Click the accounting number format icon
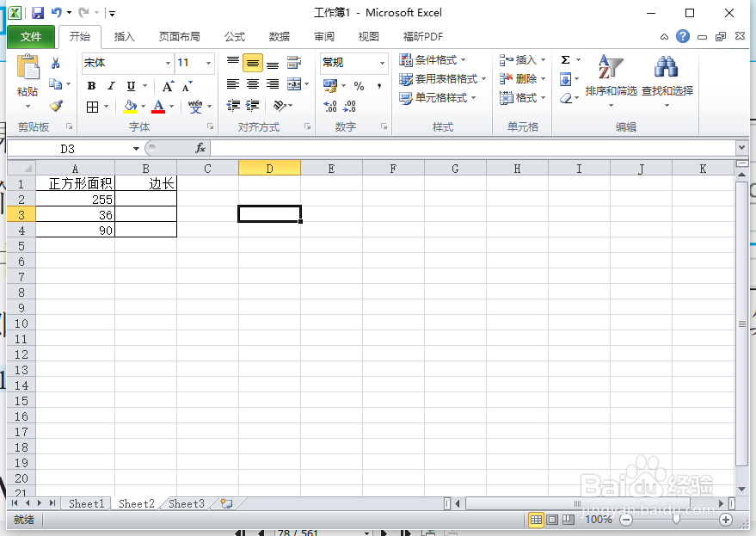Image resolution: width=756 pixels, height=536 pixels. (330, 86)
